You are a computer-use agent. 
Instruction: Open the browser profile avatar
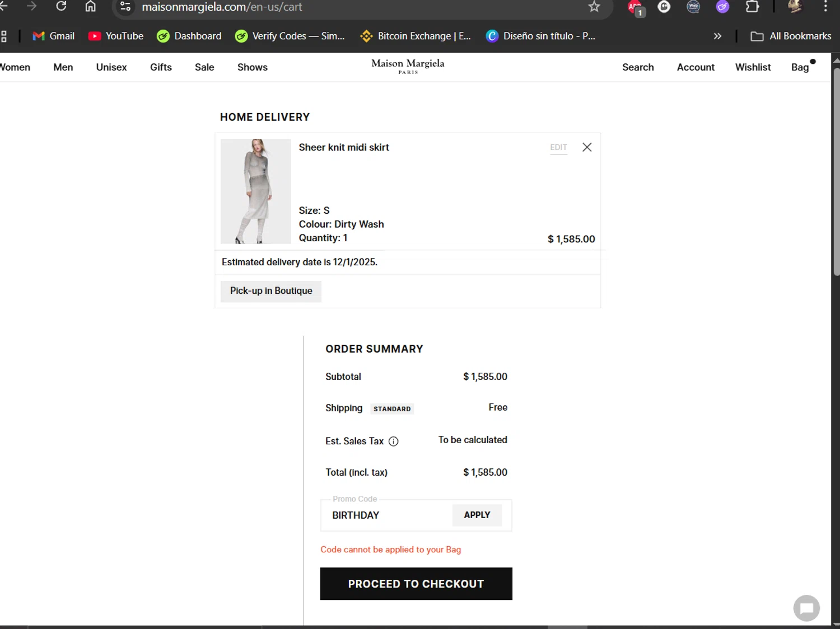coord(795,7)
